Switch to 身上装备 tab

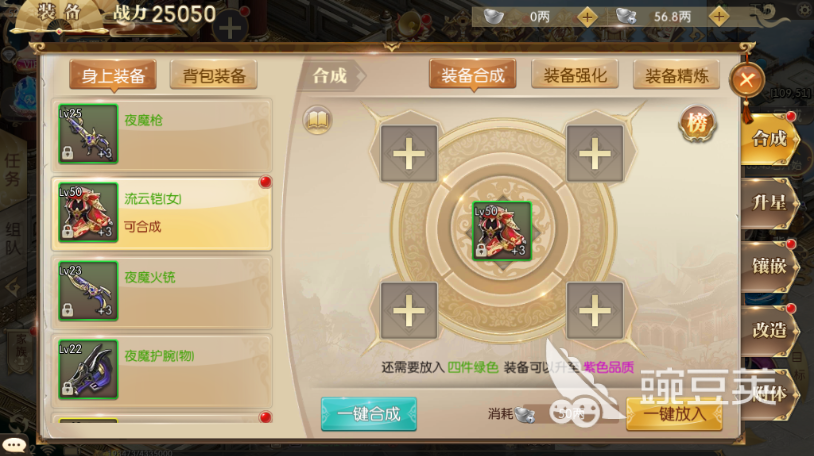(x=113, y=76)
